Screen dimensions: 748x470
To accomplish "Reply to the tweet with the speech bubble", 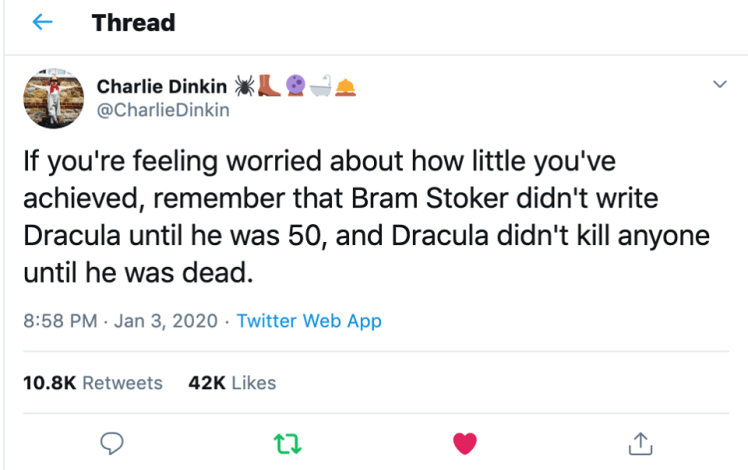I will pyautogui.click(x=114, y=441).
